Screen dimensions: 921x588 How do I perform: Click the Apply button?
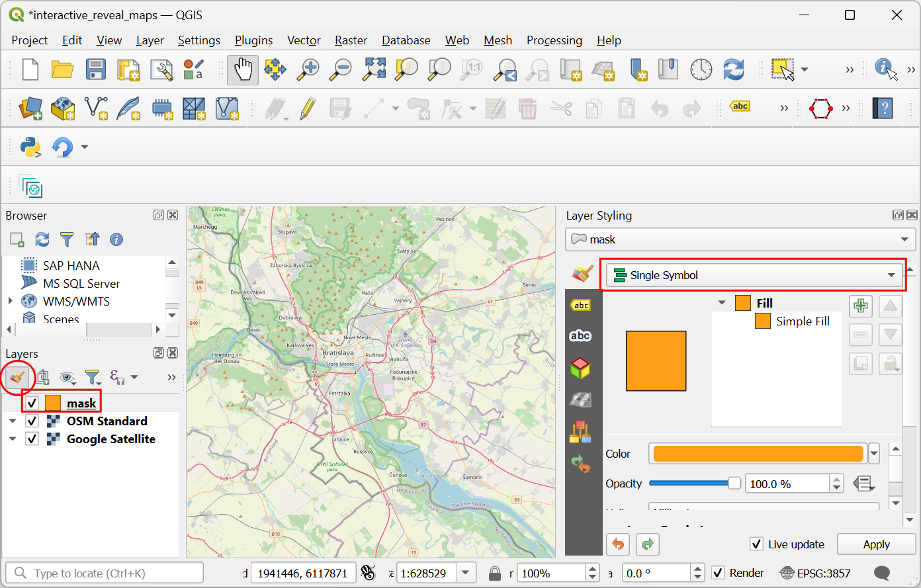[876, 544]
